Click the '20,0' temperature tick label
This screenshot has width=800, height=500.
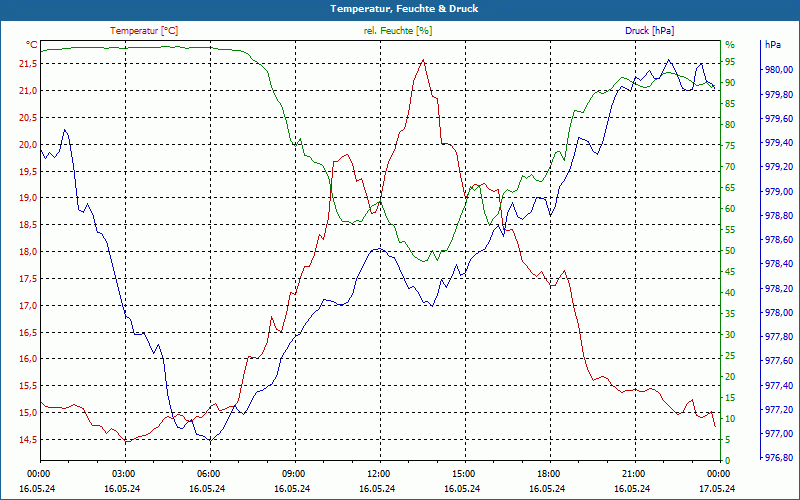coord(28,144)
